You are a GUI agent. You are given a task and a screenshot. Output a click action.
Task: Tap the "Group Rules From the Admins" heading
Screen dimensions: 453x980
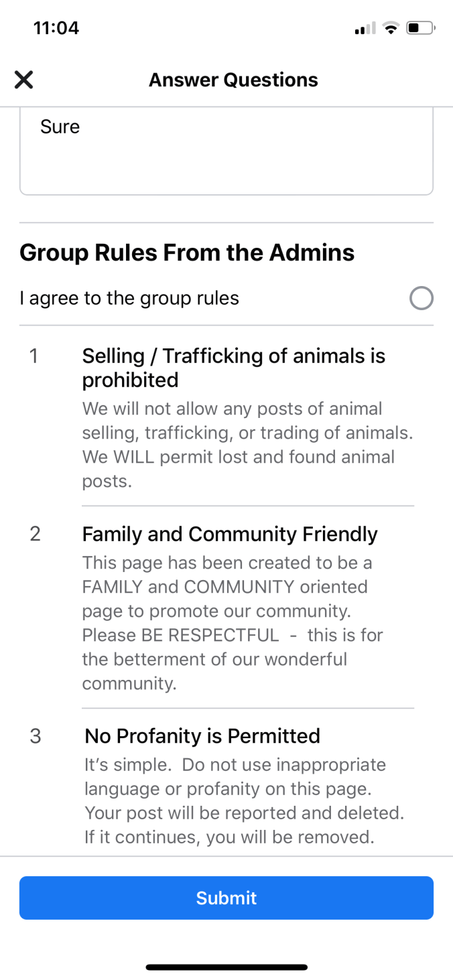187,253
